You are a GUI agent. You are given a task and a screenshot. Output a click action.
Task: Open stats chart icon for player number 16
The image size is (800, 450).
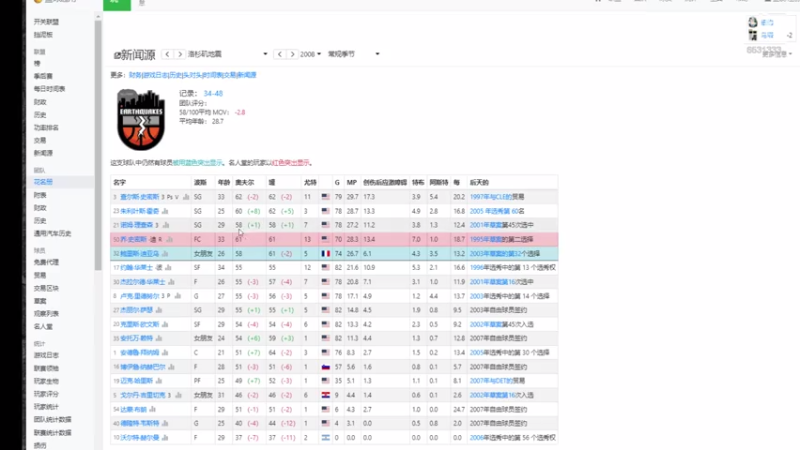(x=171, y=367)
